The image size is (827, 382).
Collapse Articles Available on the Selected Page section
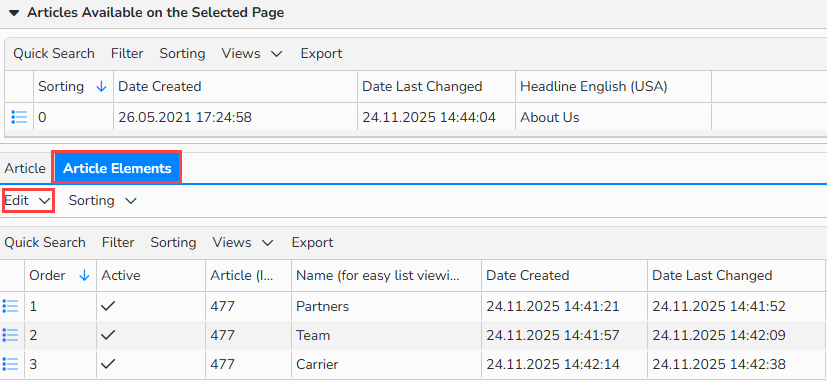[14, 13]
